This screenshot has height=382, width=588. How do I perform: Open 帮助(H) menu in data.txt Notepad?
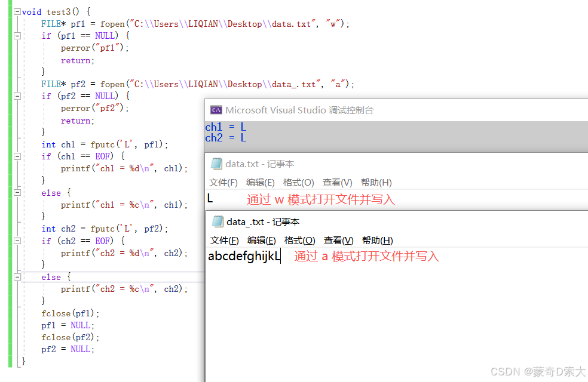(376, 183)
